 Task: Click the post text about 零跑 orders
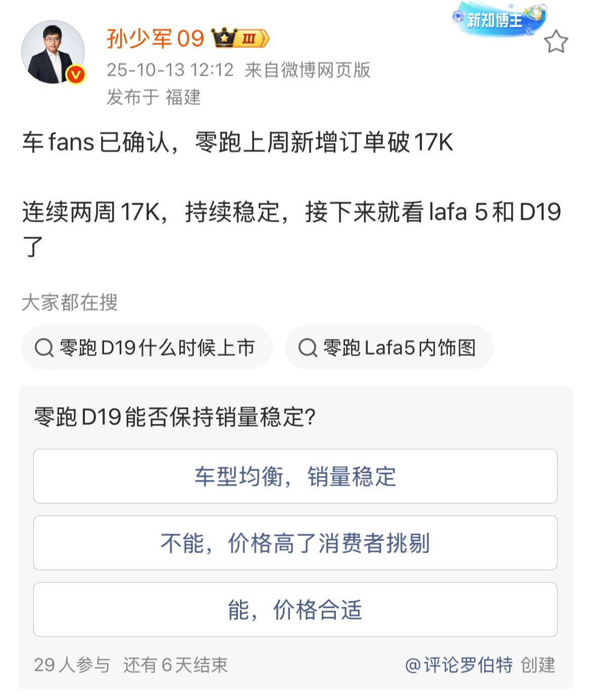[x=237, y=142]
